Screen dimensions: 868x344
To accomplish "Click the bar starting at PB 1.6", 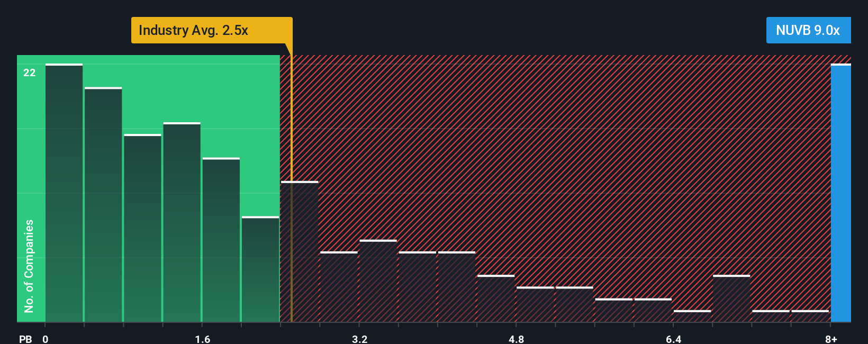I will tap(221, 240).
